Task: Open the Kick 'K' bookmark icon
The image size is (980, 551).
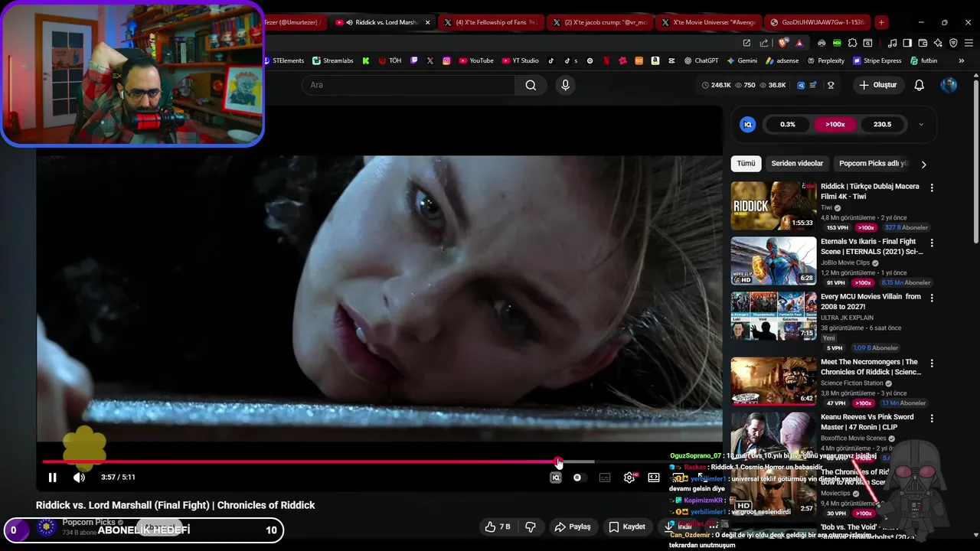Action: coord(366,60)
